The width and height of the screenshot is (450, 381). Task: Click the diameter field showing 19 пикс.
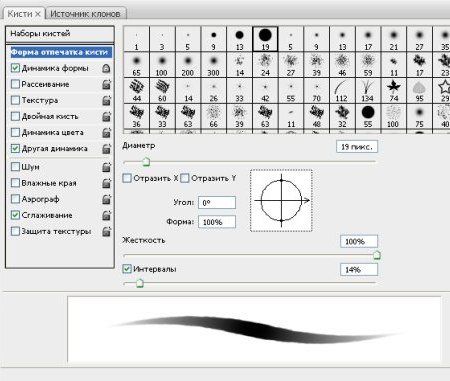pos(357,147)
